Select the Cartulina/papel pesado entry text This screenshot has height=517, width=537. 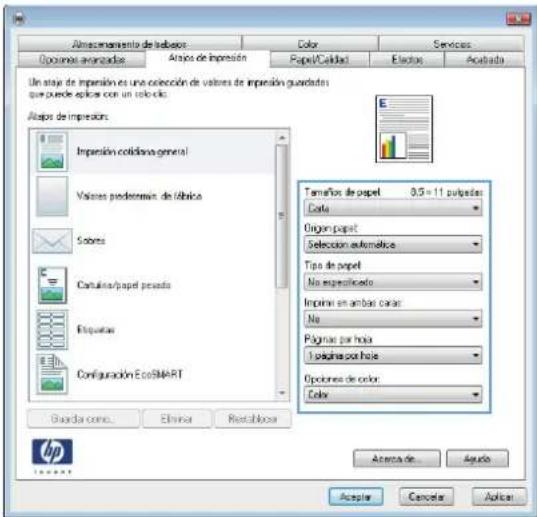[x=124, y=285]
